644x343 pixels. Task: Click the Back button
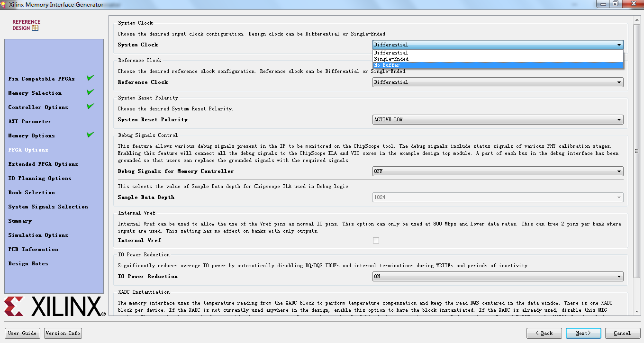click(544, 333)
